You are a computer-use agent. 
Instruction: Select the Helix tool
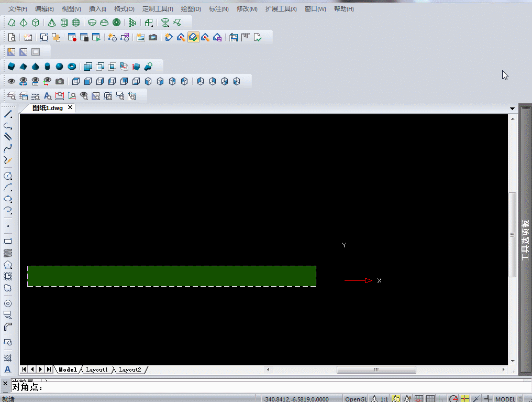(x=8, y=253)
